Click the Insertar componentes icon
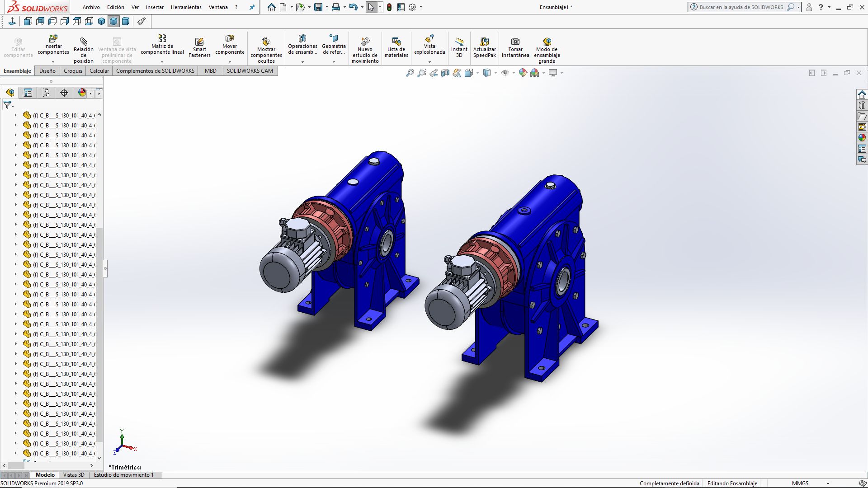This screenshot has height=488, width=868. coord(53,39)
